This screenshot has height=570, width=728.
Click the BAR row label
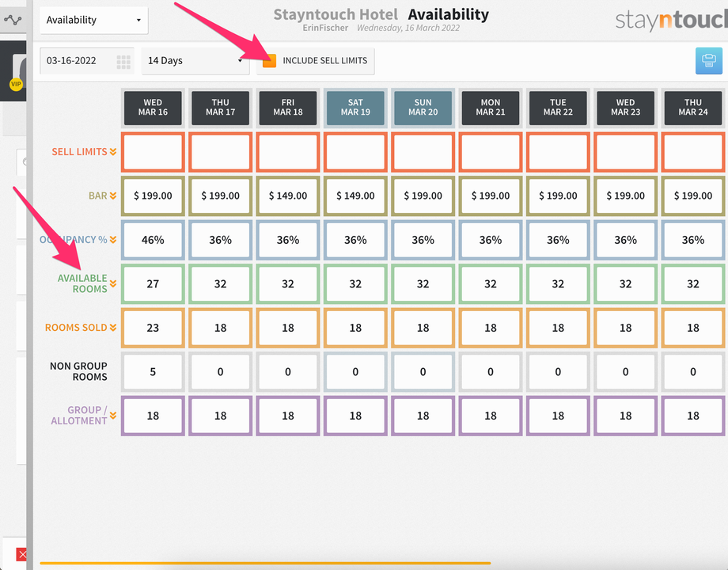pyautogui.click(x=98, y=196)
